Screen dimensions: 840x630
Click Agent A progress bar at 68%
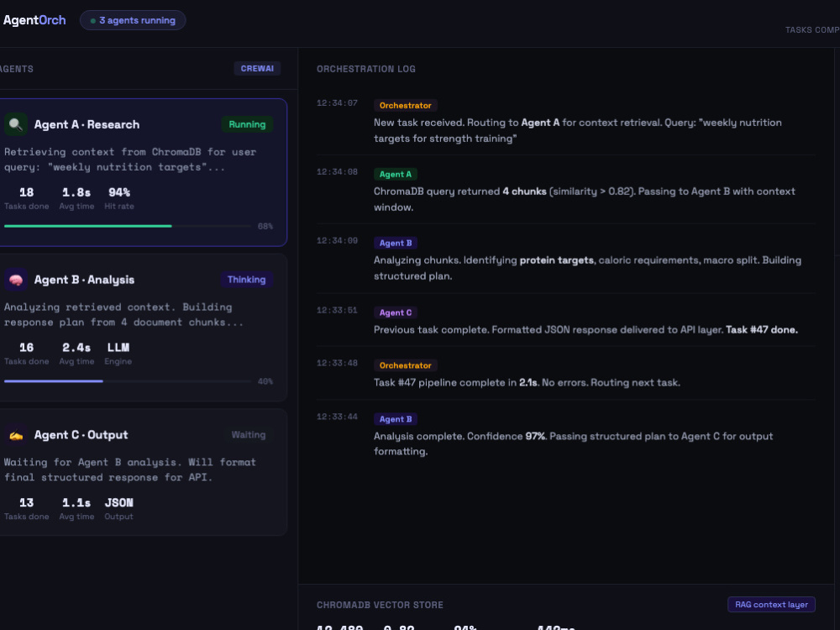click(128, 226)
